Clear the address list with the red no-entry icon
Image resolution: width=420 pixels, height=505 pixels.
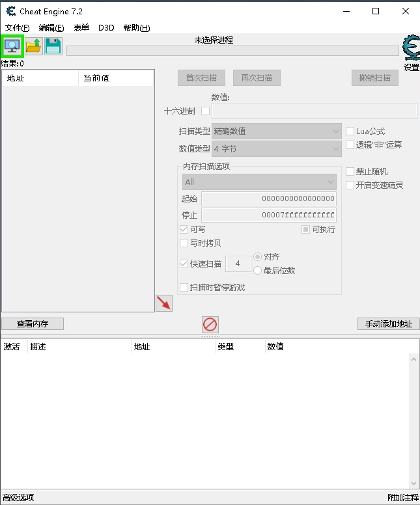[x=210, y=324]
